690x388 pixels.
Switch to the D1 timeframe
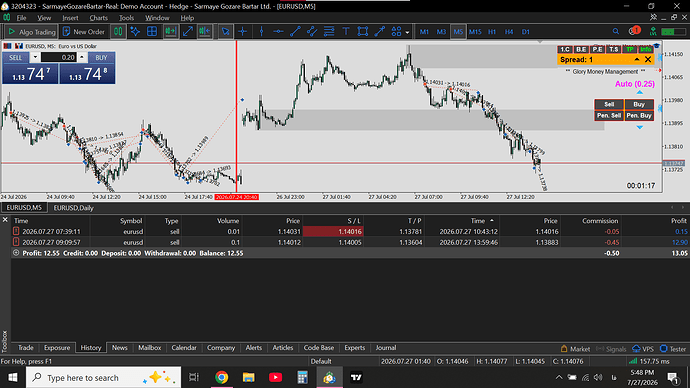[x=525, y=32]
